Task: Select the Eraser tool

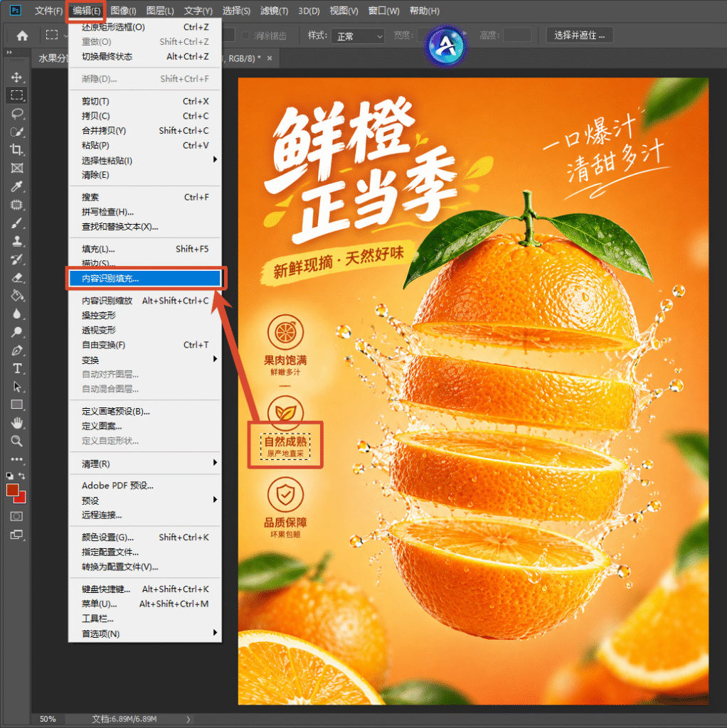Action: coord(17,278)
